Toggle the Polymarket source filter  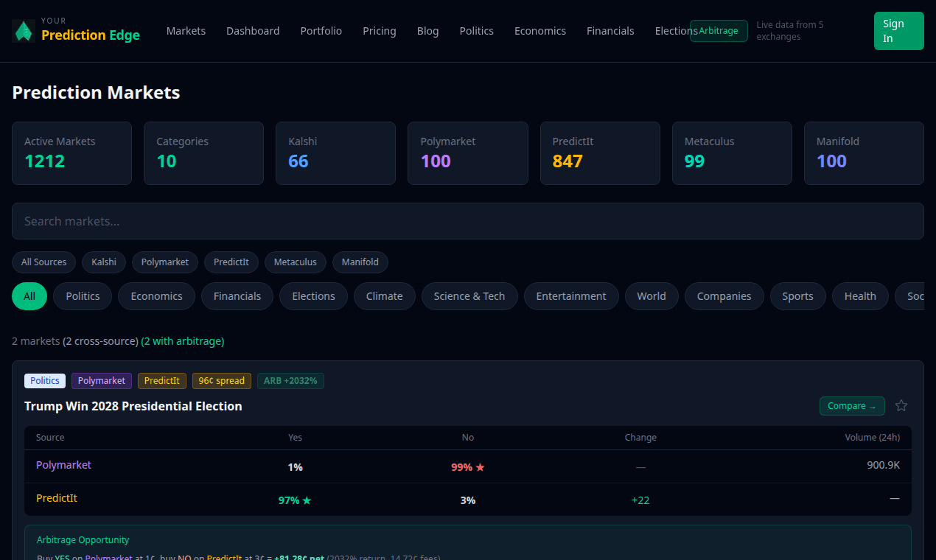pos(164,262)
